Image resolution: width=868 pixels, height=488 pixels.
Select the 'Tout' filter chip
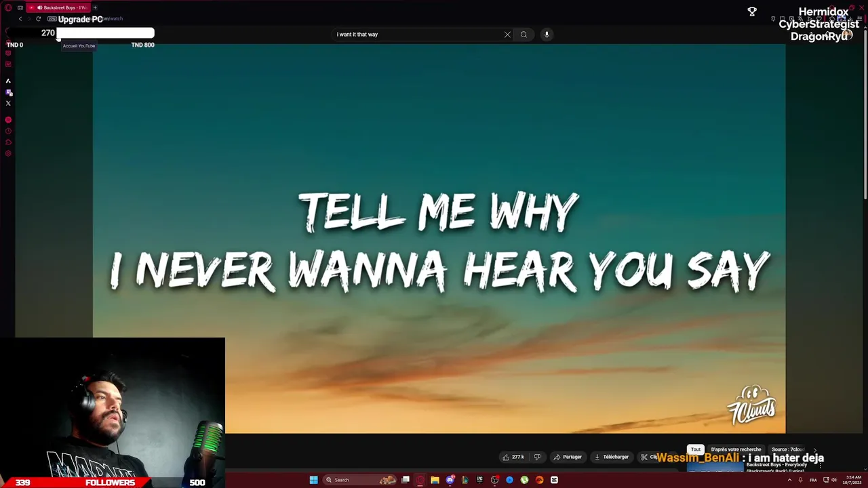point(696,449)
